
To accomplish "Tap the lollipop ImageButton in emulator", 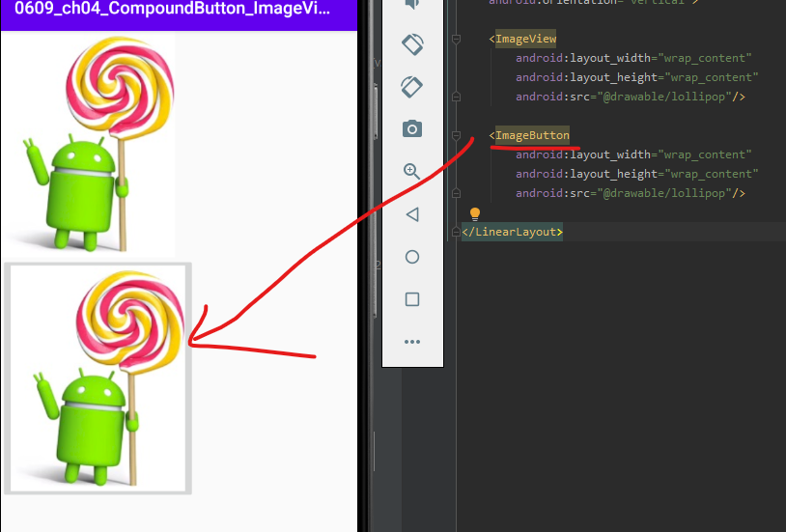I will point(98,378).
